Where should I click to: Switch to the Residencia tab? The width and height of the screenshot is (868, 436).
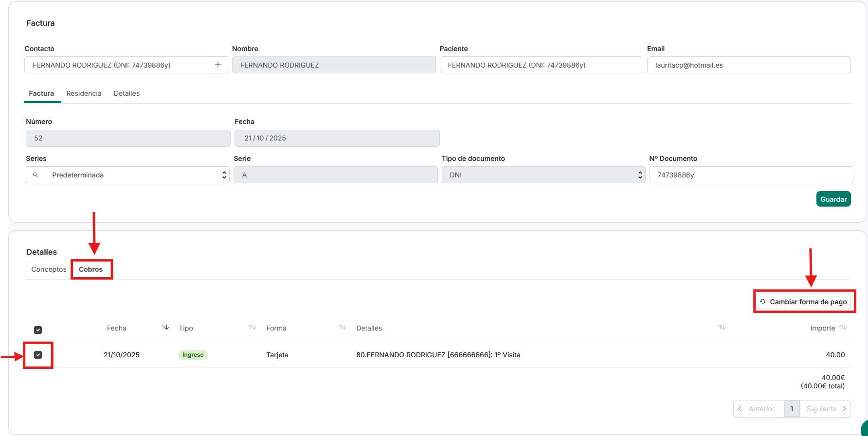click(x=84, y=93)
